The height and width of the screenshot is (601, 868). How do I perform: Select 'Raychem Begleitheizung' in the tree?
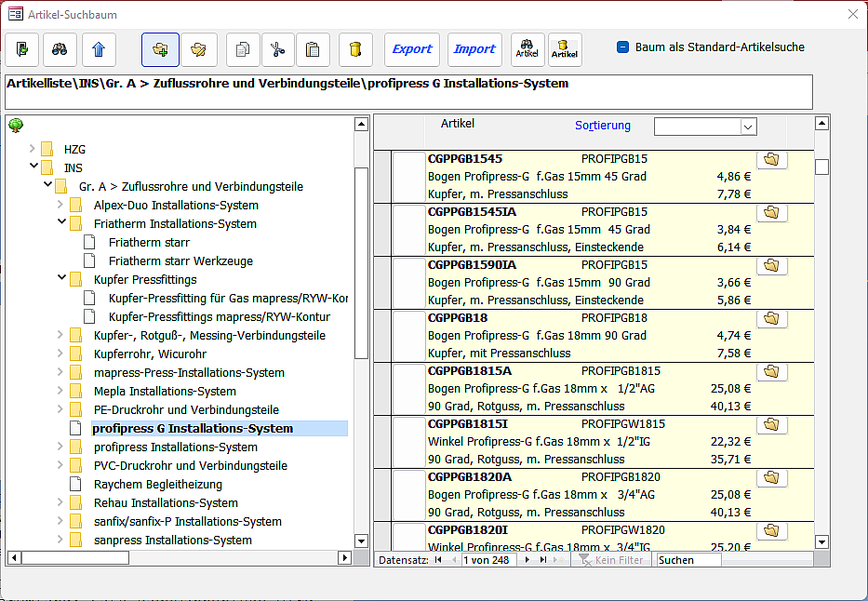pyautogui.click(x=157, y=484)
